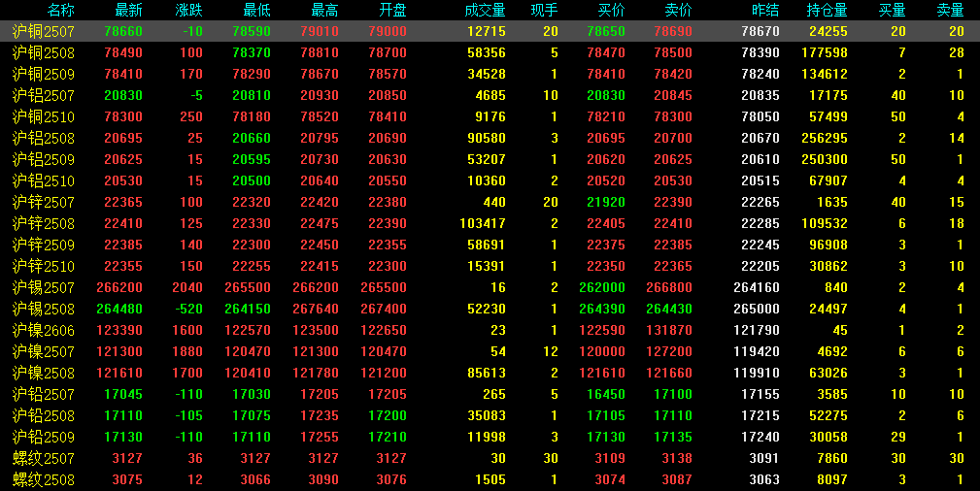Click latest price 78660 for 沪铜2507
980x491 pixels.
[x=123, y=31]
